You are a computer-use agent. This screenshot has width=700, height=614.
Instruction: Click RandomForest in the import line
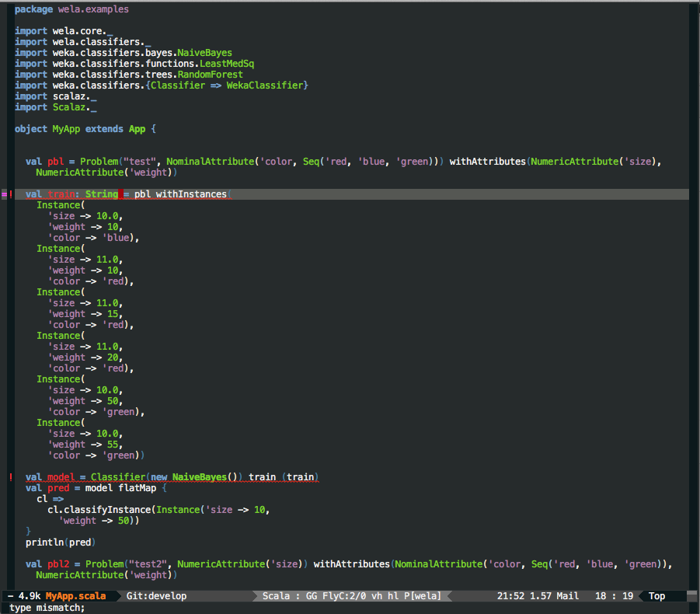tap(211, 75)
